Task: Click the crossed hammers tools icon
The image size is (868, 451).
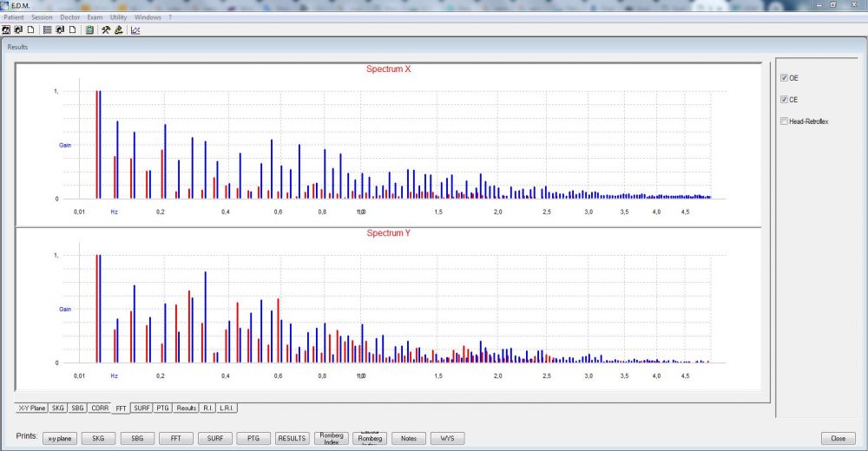Action: tap(105, 29)
